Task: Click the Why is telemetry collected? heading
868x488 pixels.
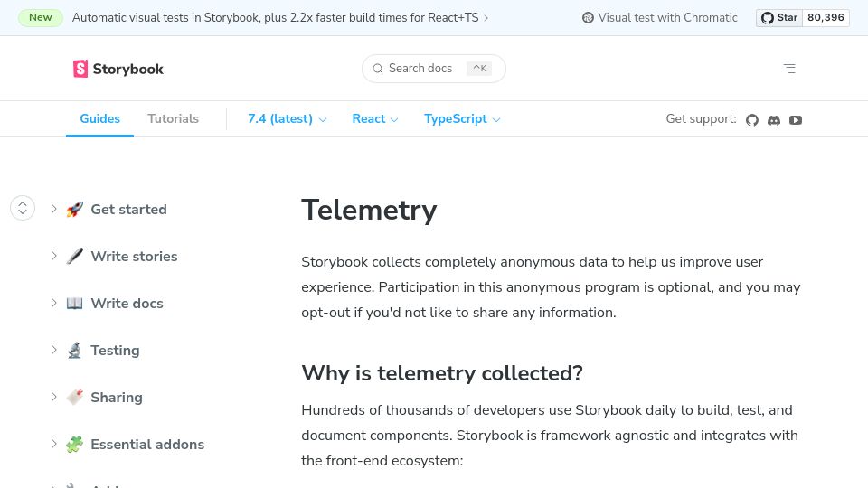Action: pos(442,373)
